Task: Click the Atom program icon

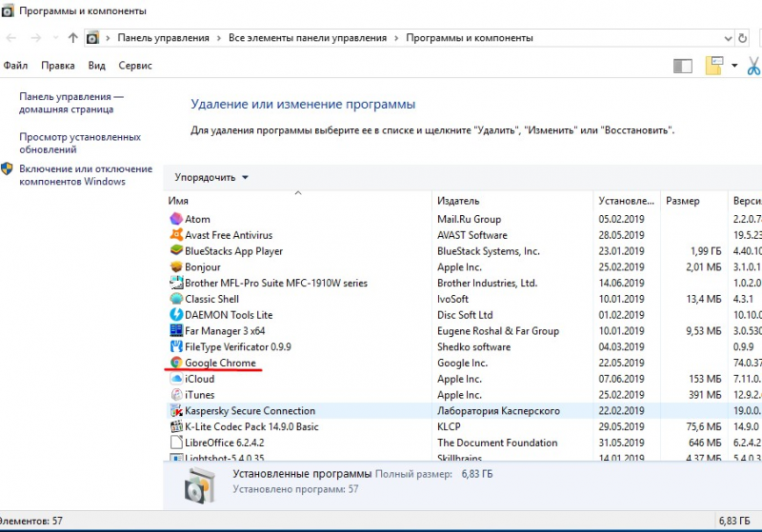Action: [x=176, y=219]
